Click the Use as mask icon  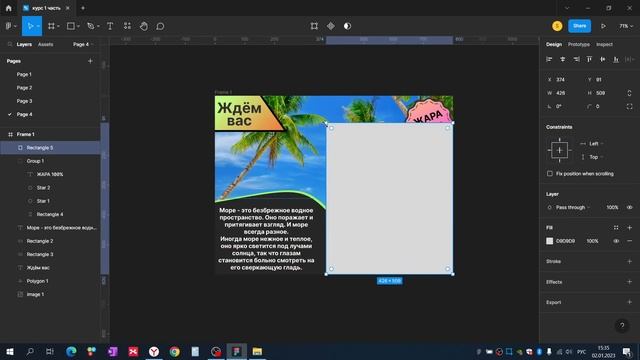pyautogui.click(x=347, y=26)
